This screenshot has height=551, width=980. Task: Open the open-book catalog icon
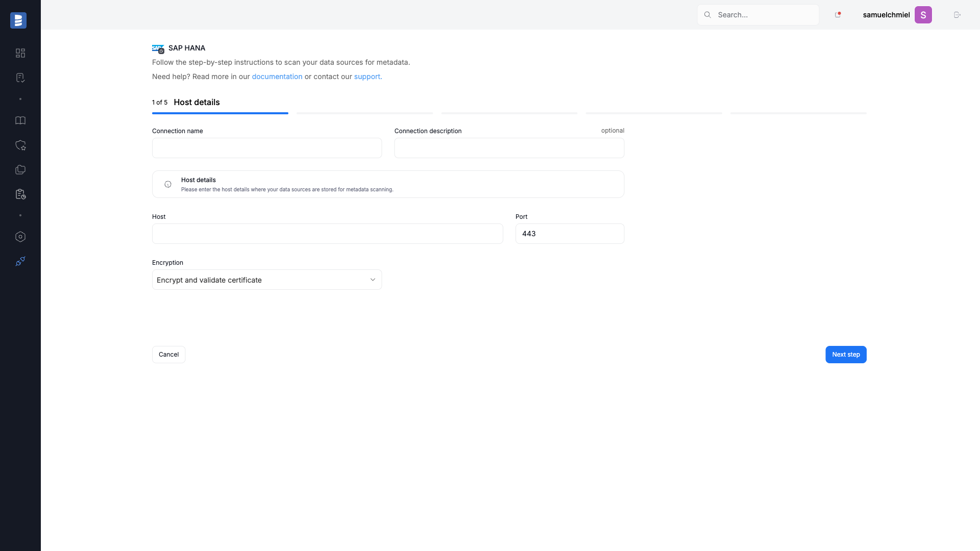point(20,120)
